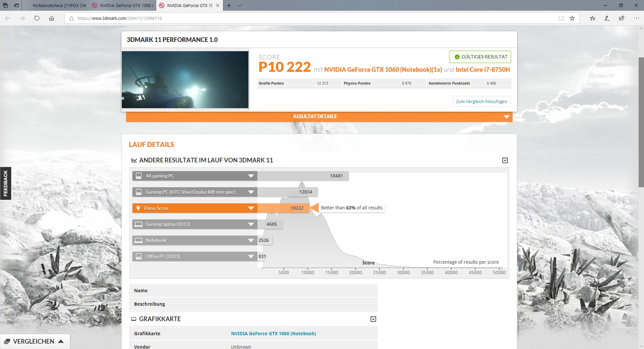This screenshot has height=349, width=644.
Task: Go to Home via the house icon
Action: 52,18
